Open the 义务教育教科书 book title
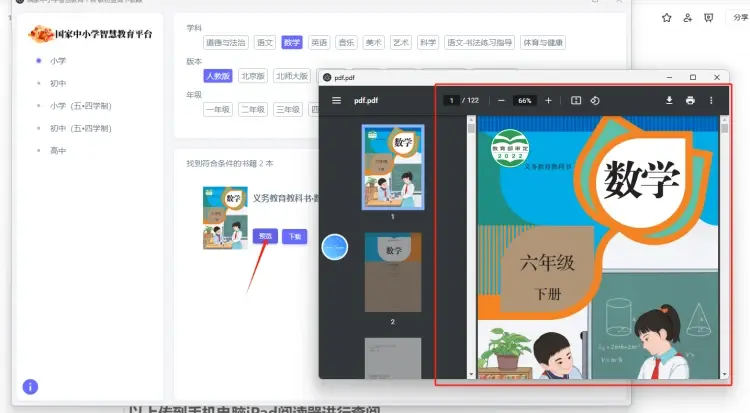This screenshot has height=413, width=750. 286,198
